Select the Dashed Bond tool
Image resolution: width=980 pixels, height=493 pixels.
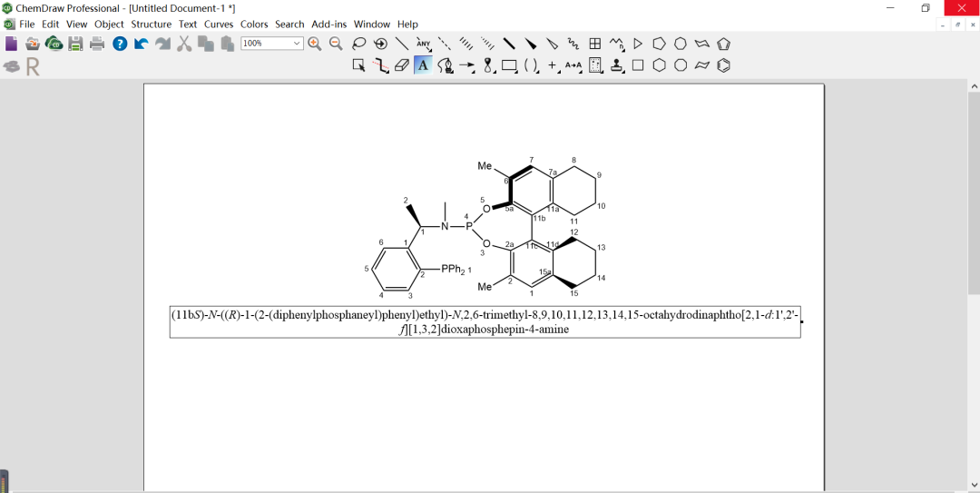coord(445,44)
